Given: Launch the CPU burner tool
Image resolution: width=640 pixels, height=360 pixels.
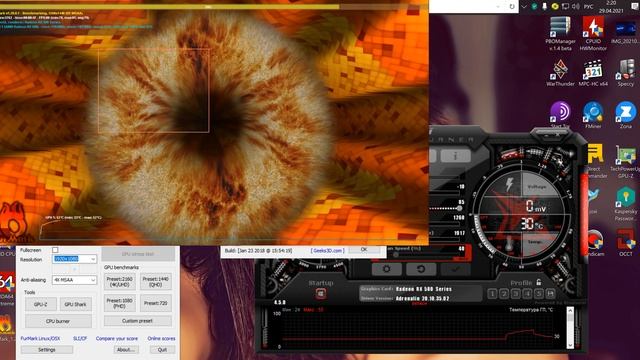Looking at the screenshot, I should tap(58, 321).
